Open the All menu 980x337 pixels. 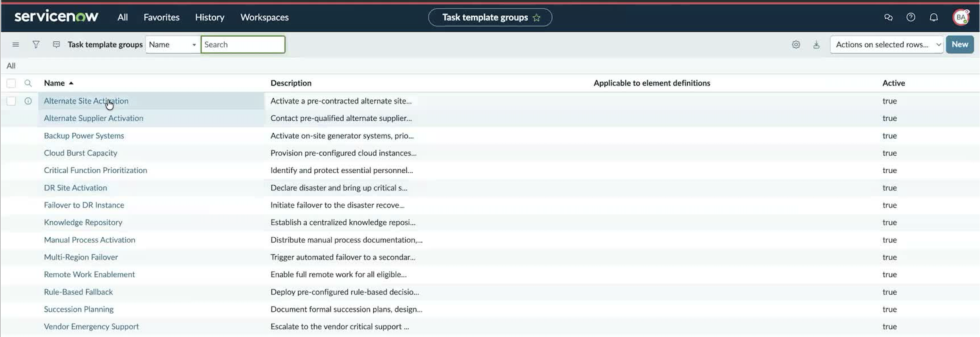click(122, 17)
